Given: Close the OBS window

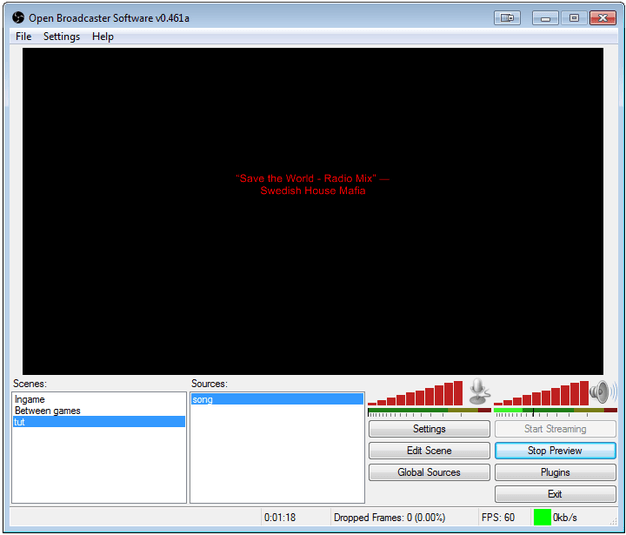Looking at the screenshot, I should click(x=603, y=18).
